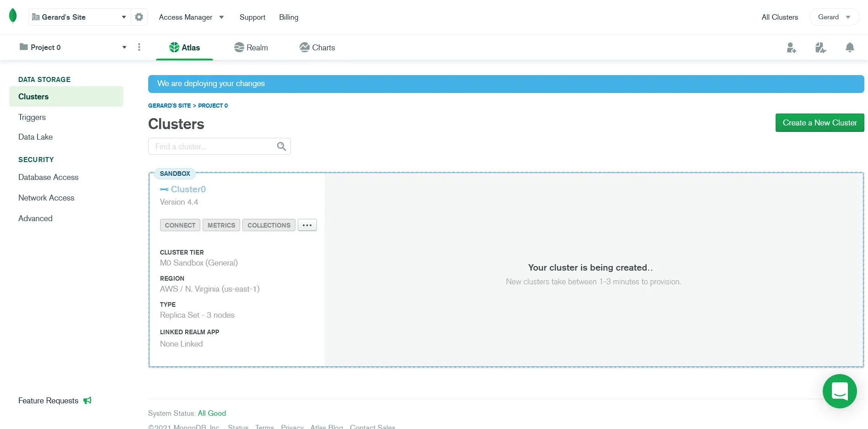868x429 pixels.
Task: Click the 'We are deploying your changes' banner
Action: pyautogui.click(x=506, y=84)
